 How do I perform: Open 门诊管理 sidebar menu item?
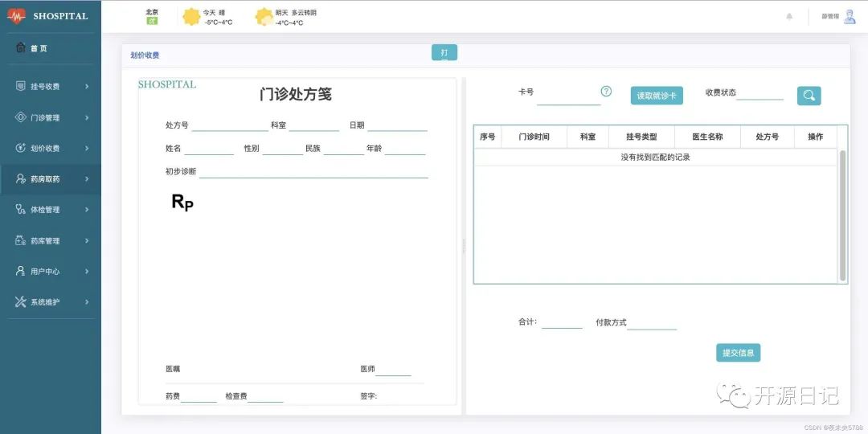coord(51,117)
